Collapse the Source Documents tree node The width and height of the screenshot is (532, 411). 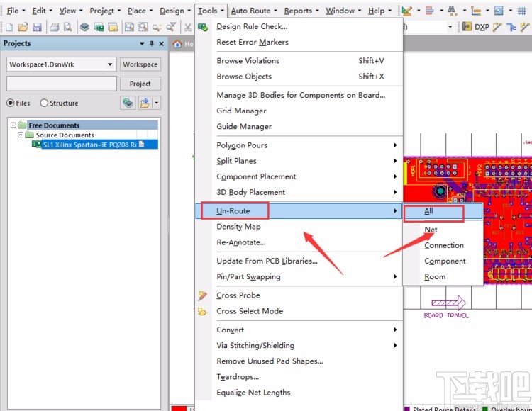coord(21,135)
